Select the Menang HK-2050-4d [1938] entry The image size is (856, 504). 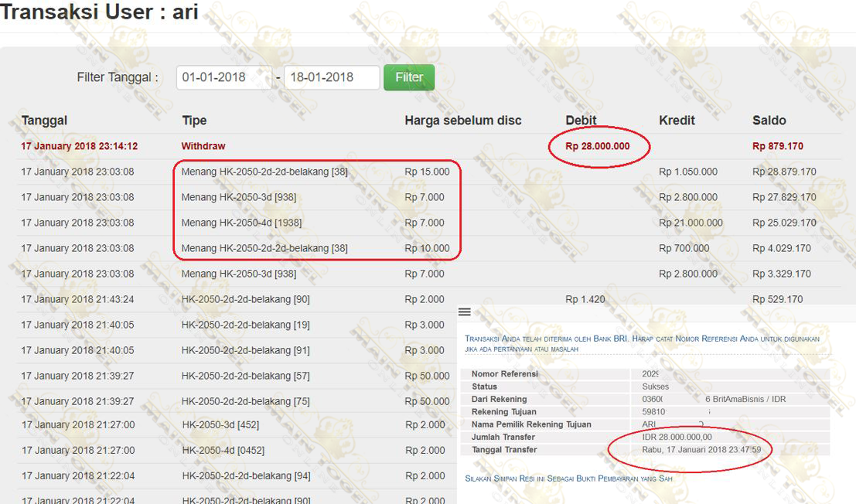(241, 223)
